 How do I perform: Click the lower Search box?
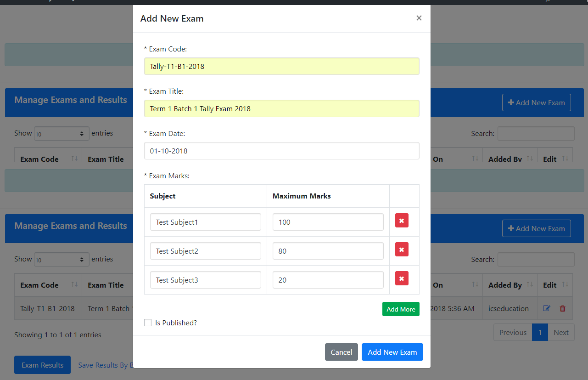pos(536,259)
